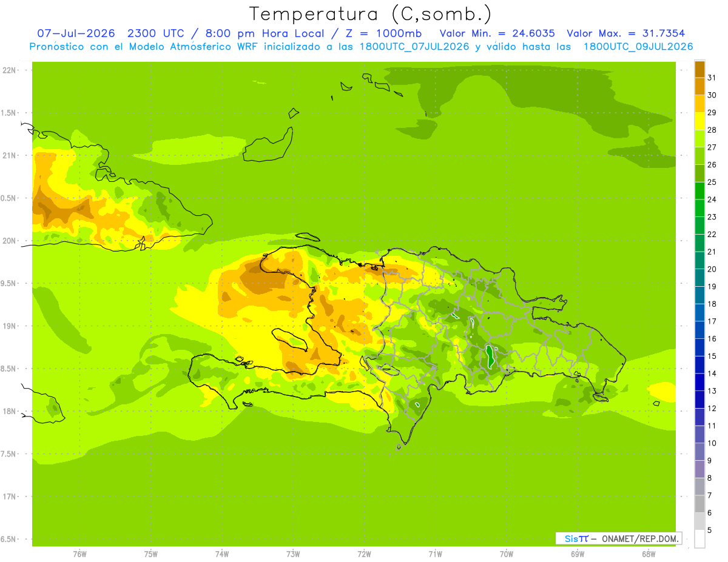The width and height of the screenshot is (728, 562).
Task: Click the legend value "10"
Action: [x=712, y=443]
